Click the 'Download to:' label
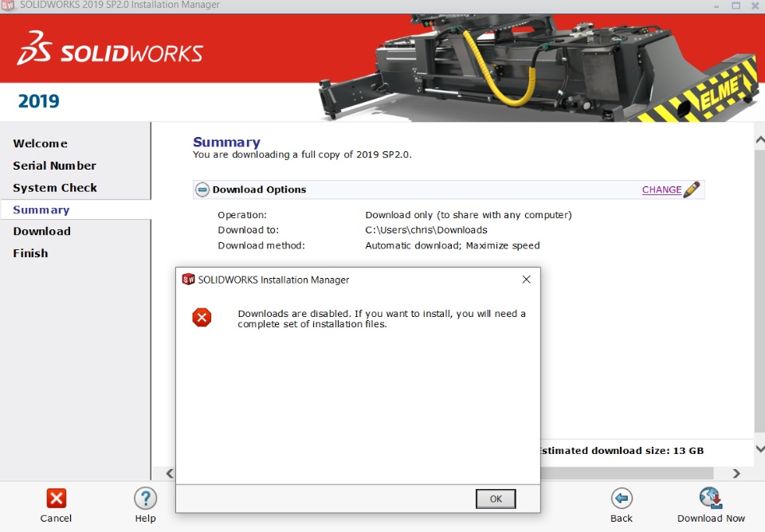 [249, 230]
